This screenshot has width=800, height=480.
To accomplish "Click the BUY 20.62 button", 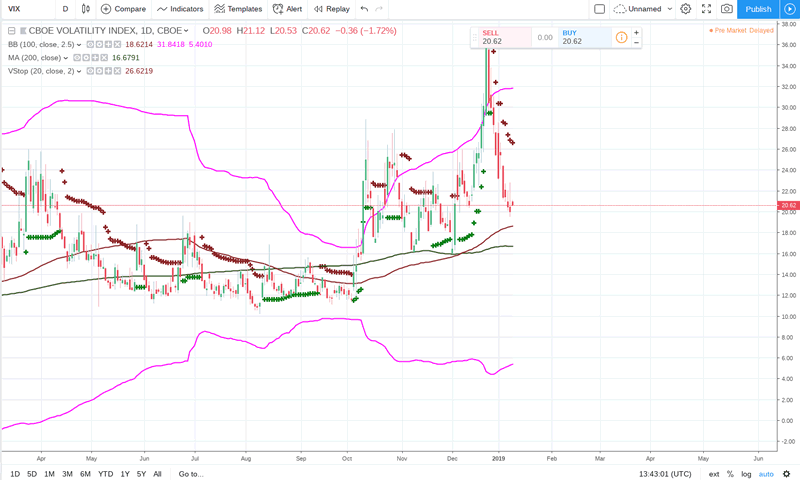I will 585,37.
